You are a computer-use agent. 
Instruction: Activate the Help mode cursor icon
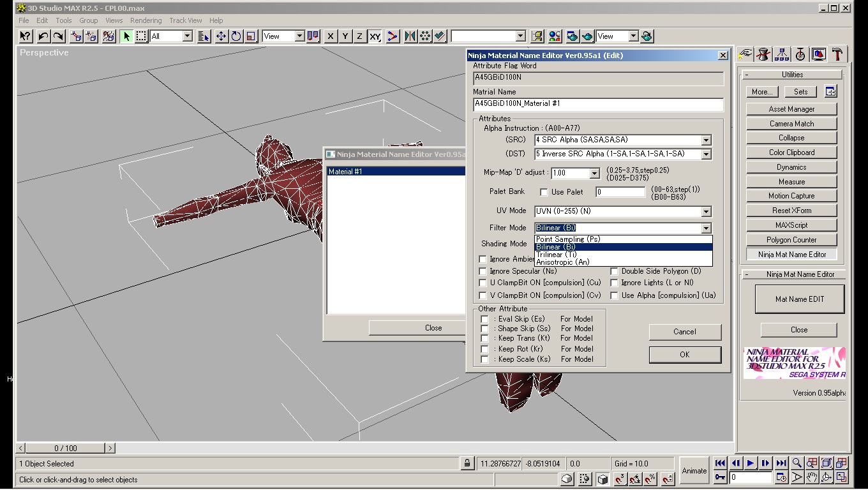(25, 36)
